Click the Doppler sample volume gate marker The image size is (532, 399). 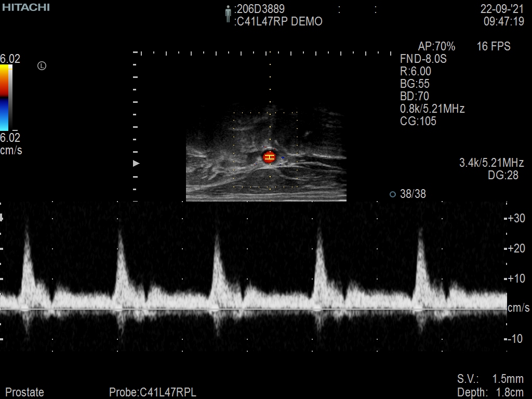(x=269, y=157)
